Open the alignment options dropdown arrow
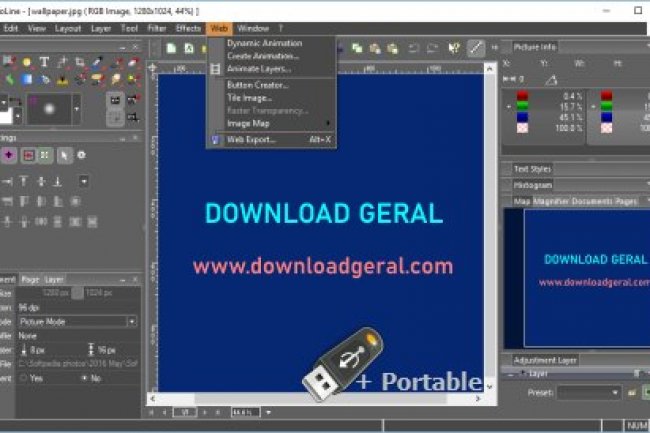 (x=84, y=181)
